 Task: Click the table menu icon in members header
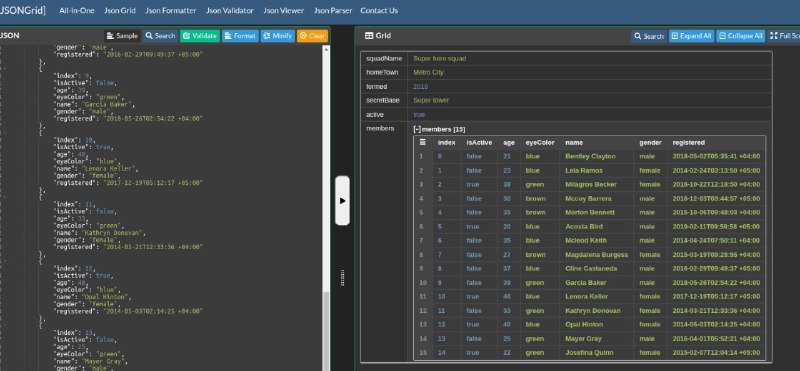(422, 142)
